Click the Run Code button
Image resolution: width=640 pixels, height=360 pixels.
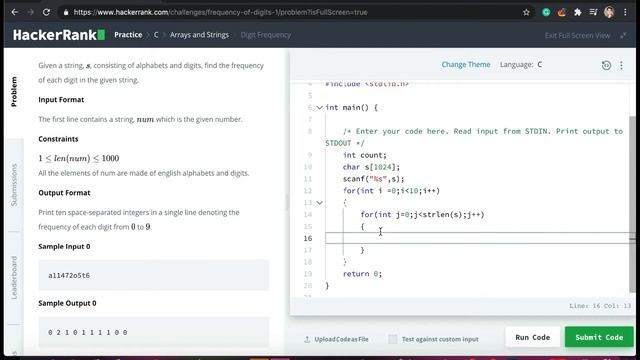tap(533, 337)
